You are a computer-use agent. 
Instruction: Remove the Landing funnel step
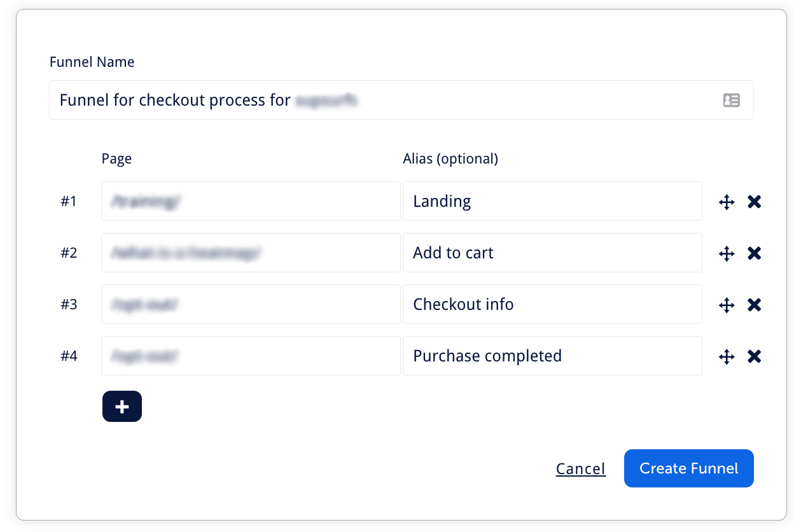click(x=754, y=201)
